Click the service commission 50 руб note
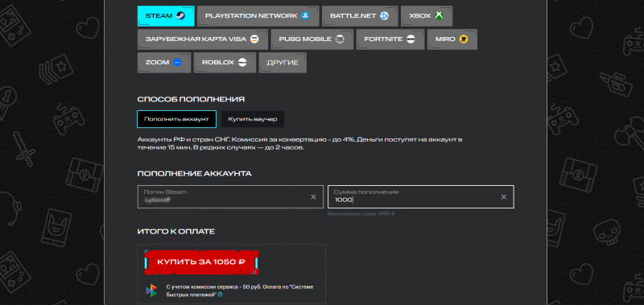The width and height of the screenshot is (644, 305). point(239,291)
